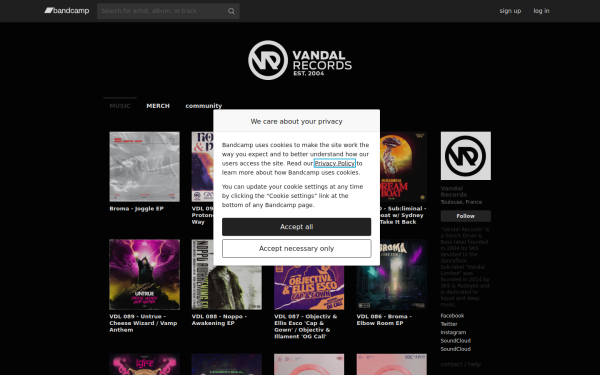Open the Sub:liminal Dream Boat album cover
The image size is (600, 375).
pos(403,167)
